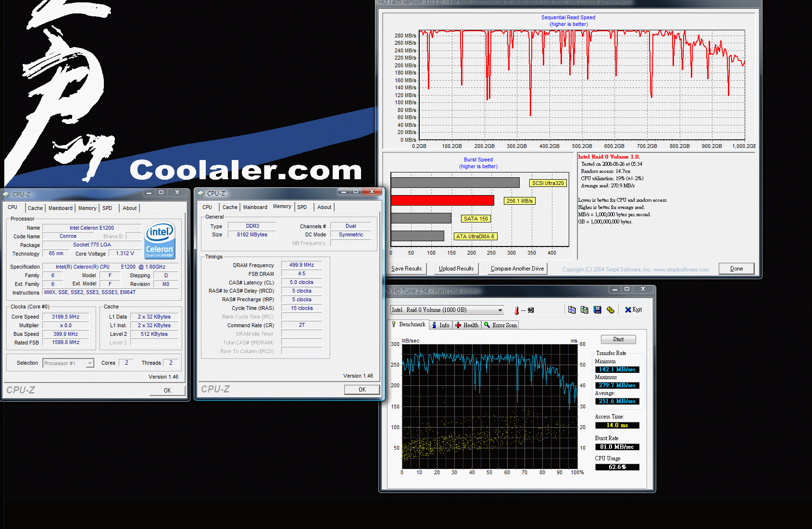Viewport: 812px width, 529px height.
Task: Open Mainboard tab in Memory CPU-Z window
Action: [255, 207]
